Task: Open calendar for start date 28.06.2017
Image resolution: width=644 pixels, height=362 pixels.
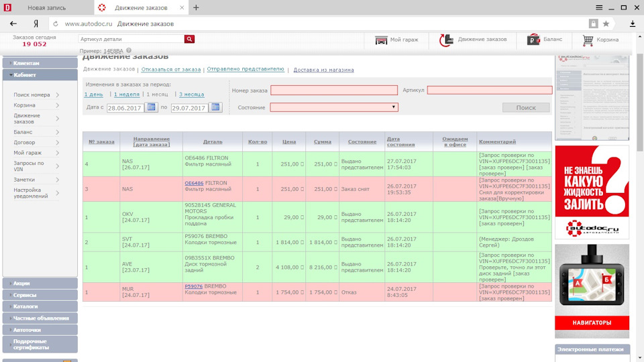Action: (x=151, y=107)
